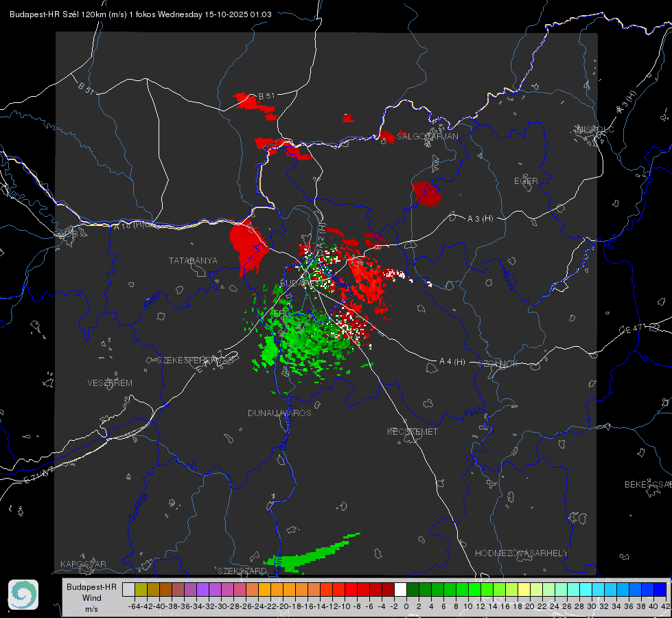Click the image title with date 15-10-2025
The height and width of the screenshot is (618, 672).
(x=141, y=14)
